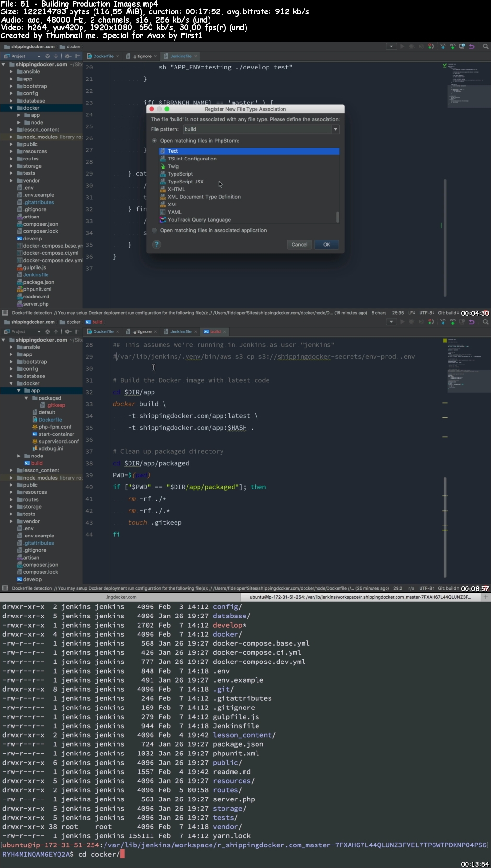Click the green inspection checkmark in top frame editor

click(x=444, y=65)
